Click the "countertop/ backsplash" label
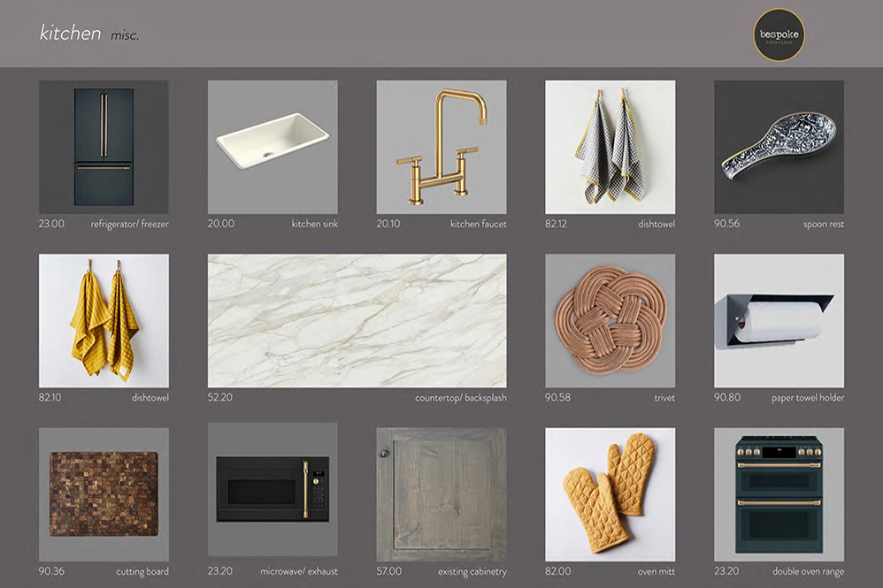883x588 pixels. click(460, 398)
